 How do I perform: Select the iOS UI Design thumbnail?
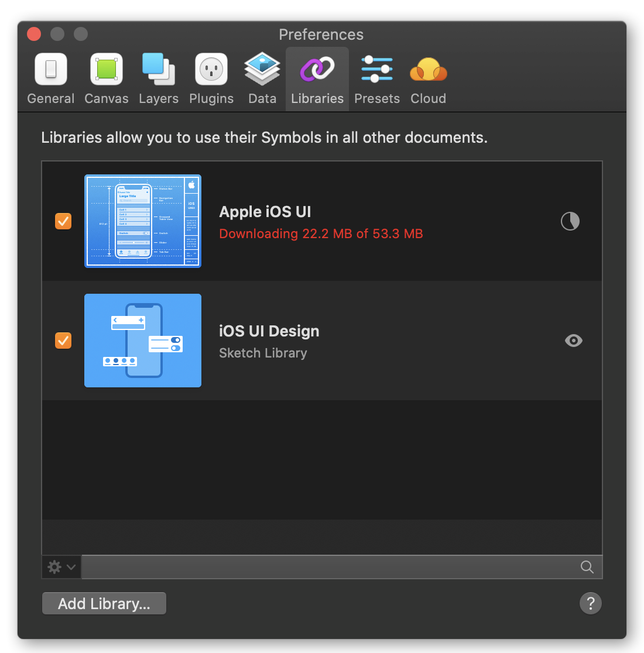pos(143,340)
